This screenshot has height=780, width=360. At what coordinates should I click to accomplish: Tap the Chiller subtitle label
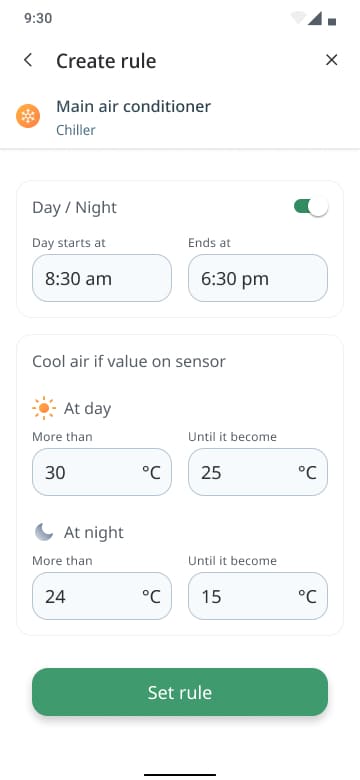pyautogui.click(x=76, y=130)
